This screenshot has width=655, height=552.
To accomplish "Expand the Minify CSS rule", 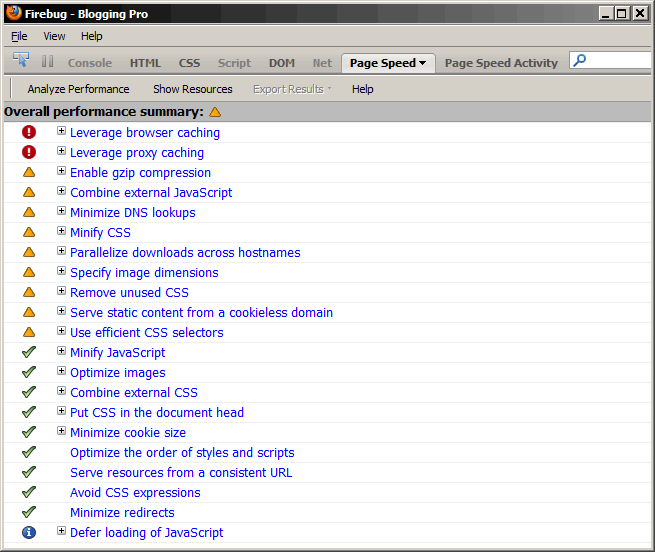I will pos(61,231).
